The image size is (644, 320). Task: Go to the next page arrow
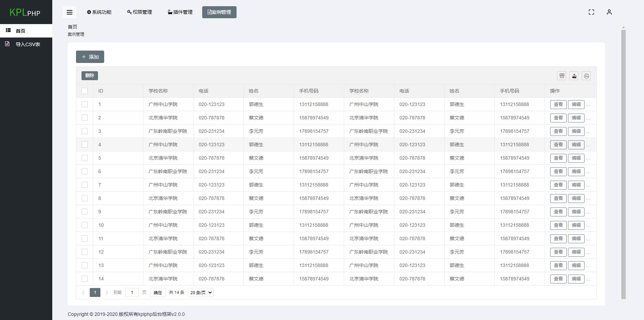(107, 292)
